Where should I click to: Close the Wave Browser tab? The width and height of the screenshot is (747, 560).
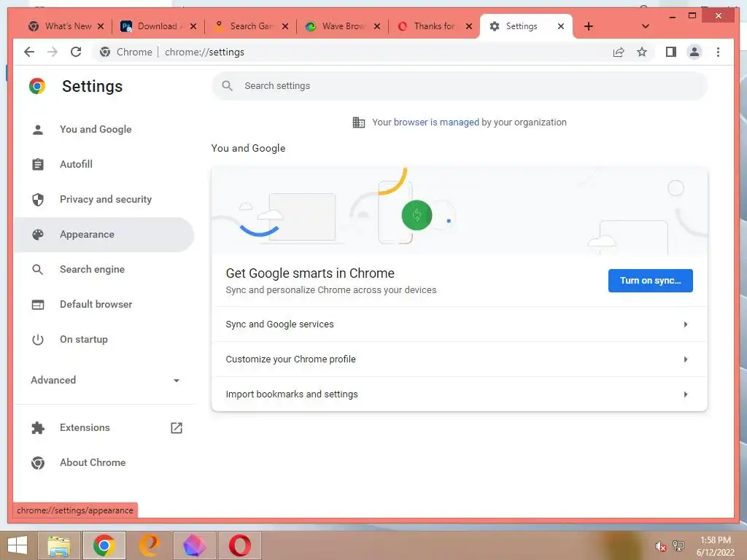click(x=377, y=26)
